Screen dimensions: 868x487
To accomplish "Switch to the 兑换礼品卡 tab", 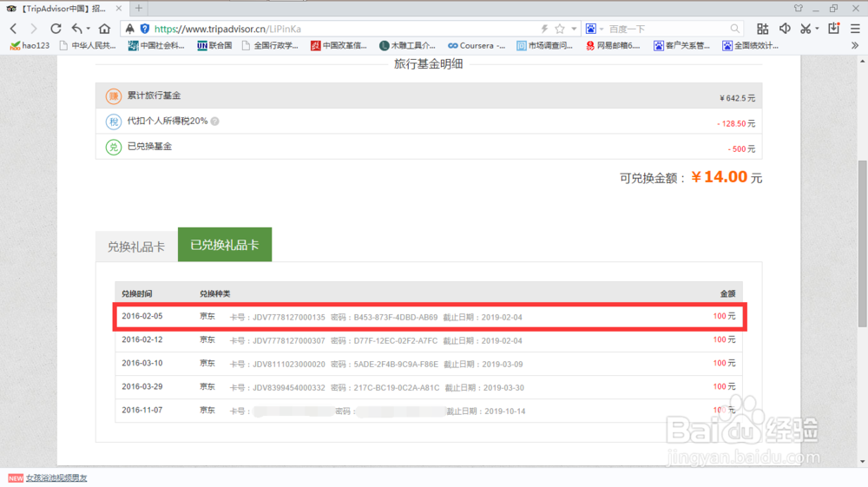I will pos(136,247).
